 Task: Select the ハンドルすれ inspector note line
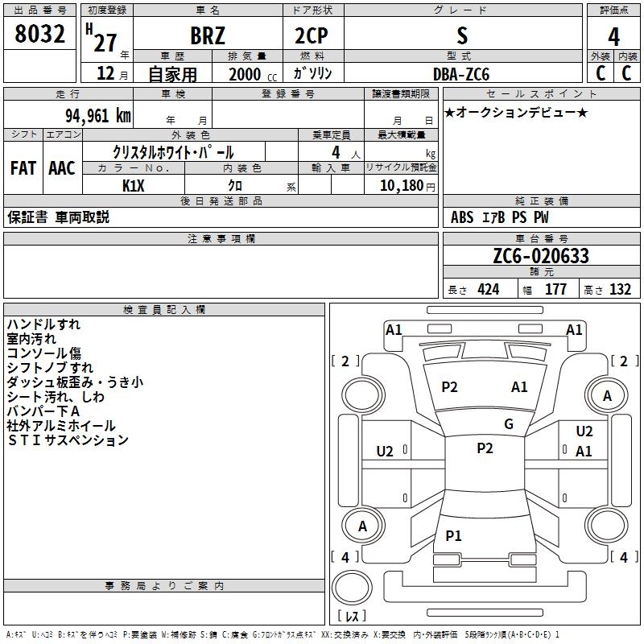[x=43, y=324]
